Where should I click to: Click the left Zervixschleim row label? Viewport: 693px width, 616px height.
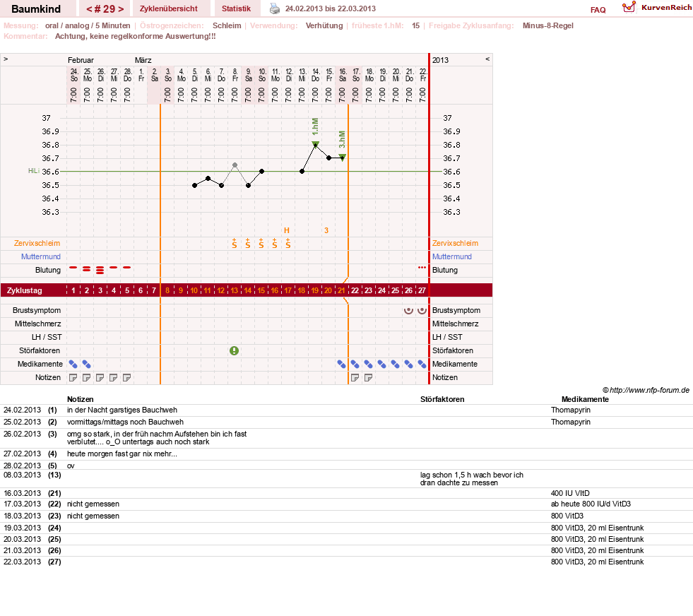[x=37, y=243]
